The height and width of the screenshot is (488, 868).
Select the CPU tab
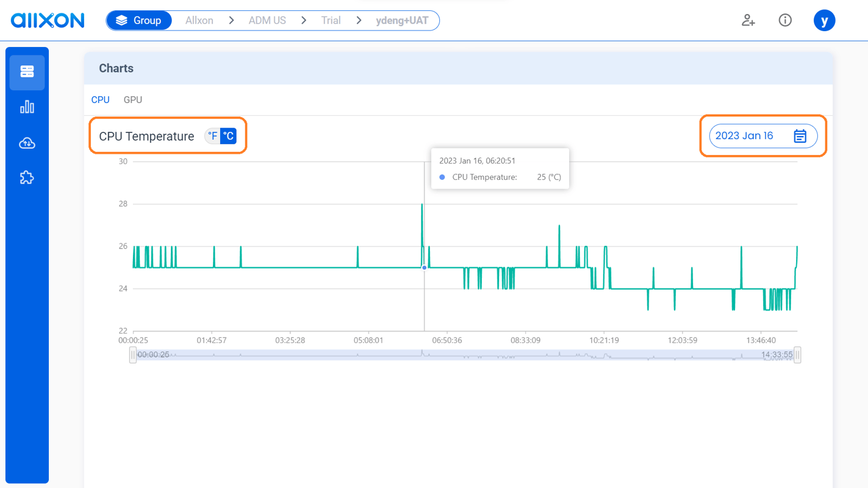[100, 99]
